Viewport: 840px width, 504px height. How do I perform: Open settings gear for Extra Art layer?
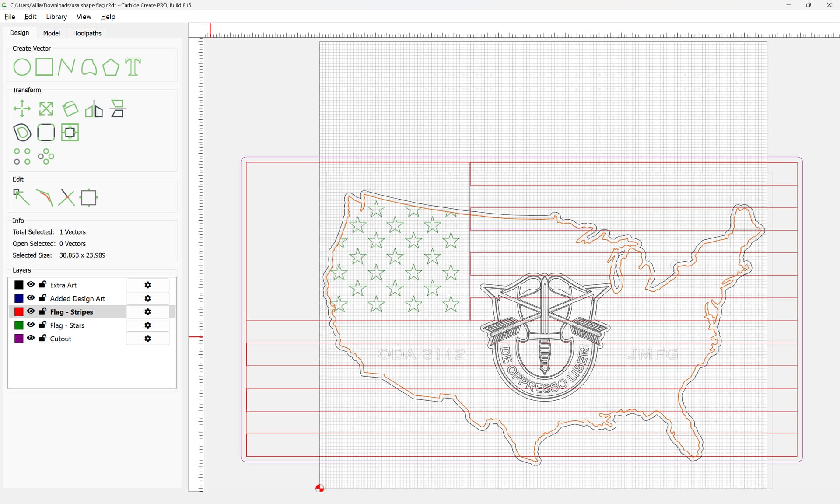click(x=148, y=285)
